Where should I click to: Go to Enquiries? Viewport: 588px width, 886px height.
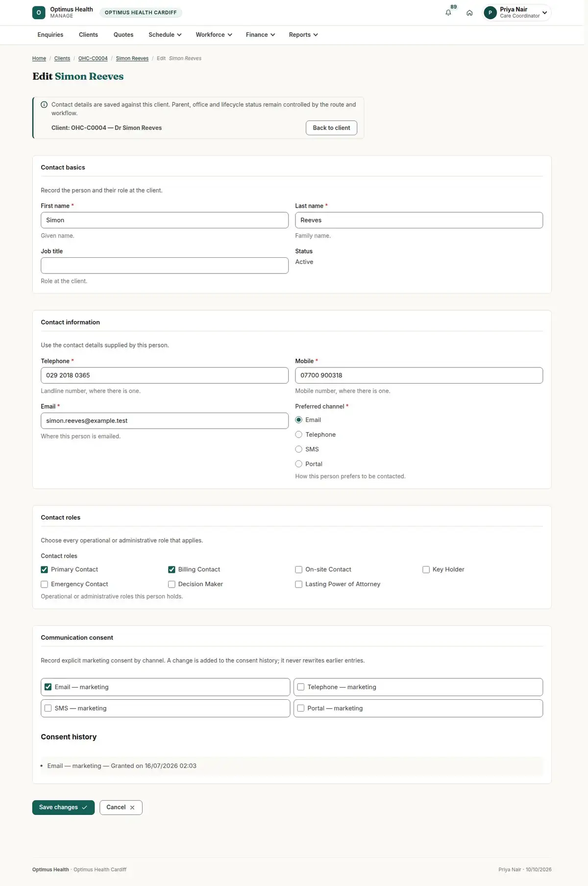[50, 35]
